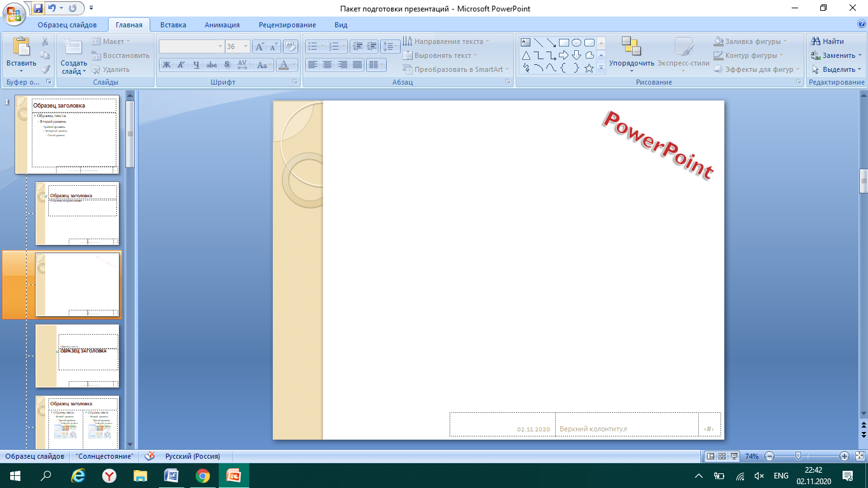Viewport: 868px width, 488px height.
Task: Click Вставить (Paste) button
Action: click(x=22, y=55)
